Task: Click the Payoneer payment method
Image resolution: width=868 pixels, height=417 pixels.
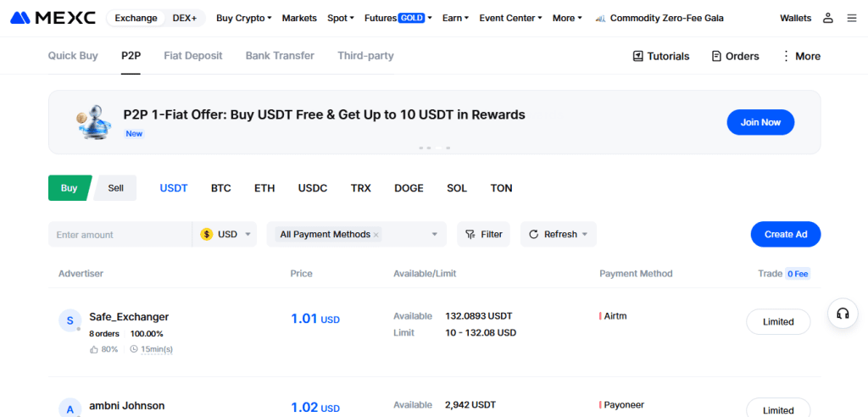Action: coord(624,405)
